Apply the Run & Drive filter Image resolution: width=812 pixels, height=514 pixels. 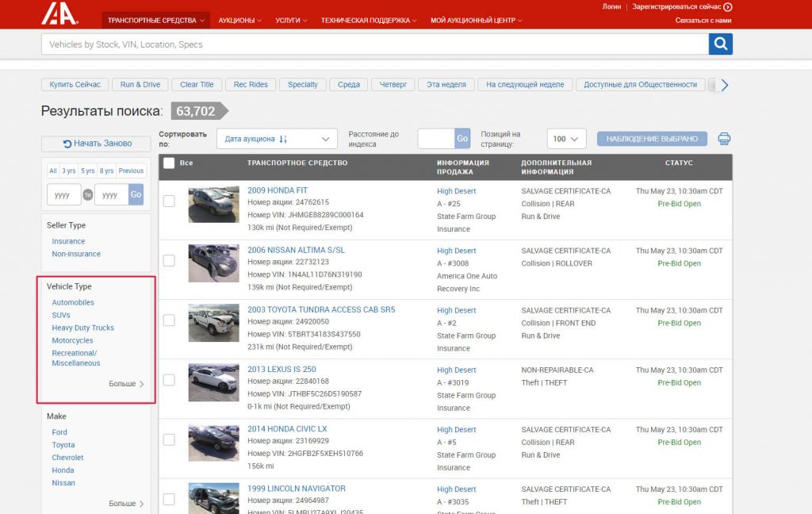[x=140, y=84]
